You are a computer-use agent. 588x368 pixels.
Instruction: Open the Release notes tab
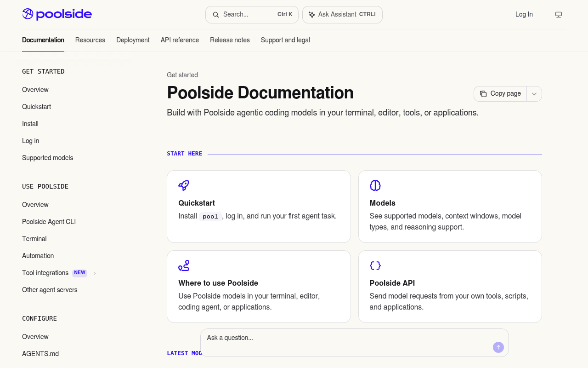(x=230, y=40)
